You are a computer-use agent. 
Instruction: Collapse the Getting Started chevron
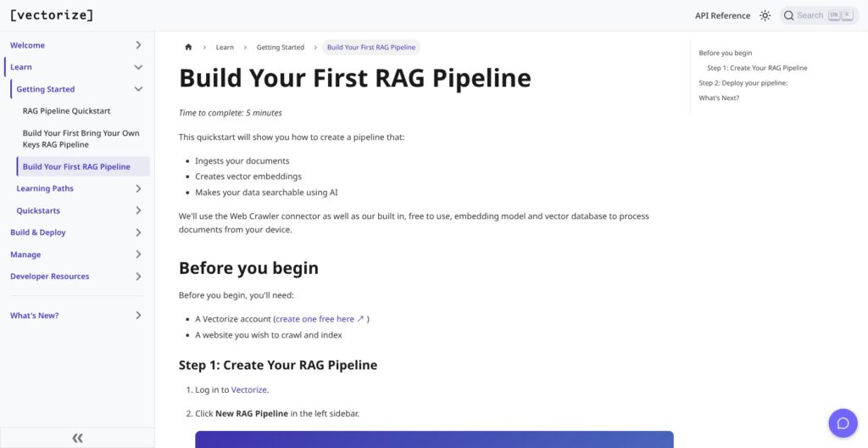[x=138, y=89]
